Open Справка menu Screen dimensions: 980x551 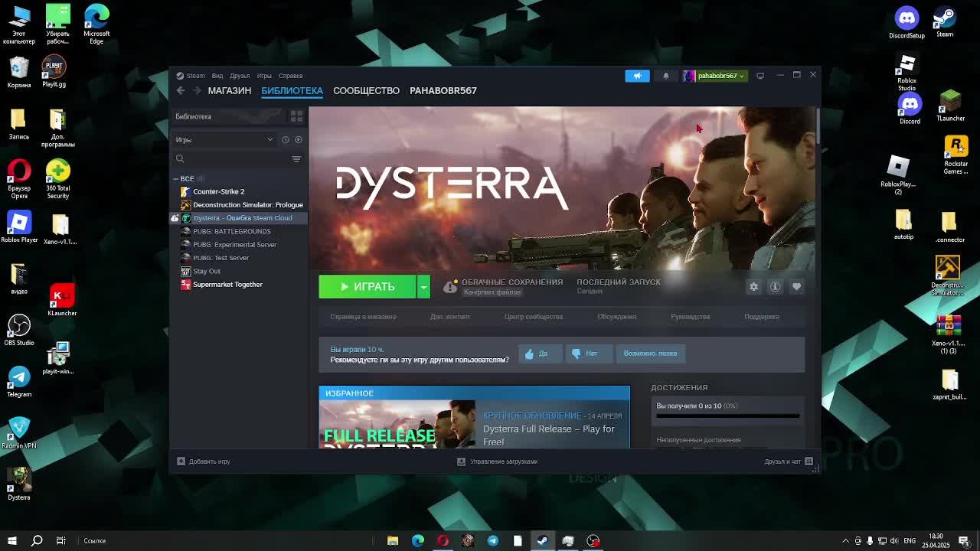click(x=291, y=76)
